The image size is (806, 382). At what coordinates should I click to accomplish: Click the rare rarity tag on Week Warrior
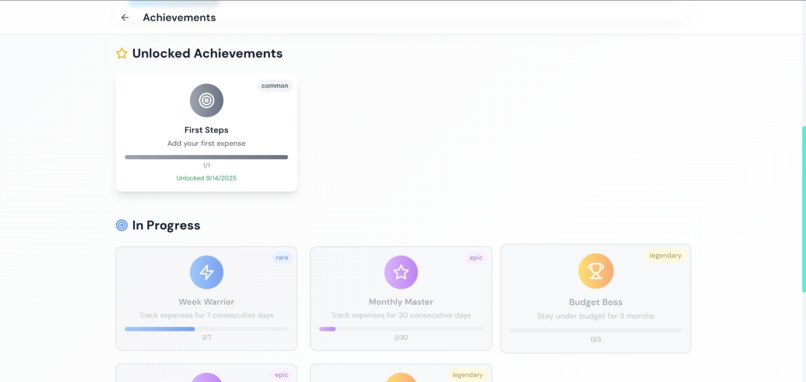pos(282,258)
